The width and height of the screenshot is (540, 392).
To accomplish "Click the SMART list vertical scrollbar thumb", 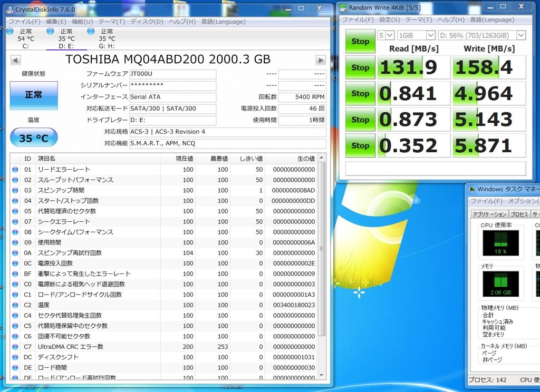I will point(322,249).
